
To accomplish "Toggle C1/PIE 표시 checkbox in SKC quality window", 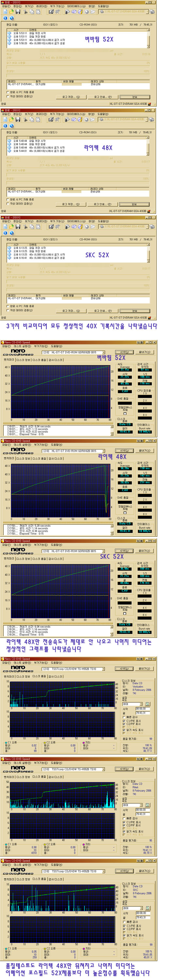I will pyautogui.click(x=124, y=926).
